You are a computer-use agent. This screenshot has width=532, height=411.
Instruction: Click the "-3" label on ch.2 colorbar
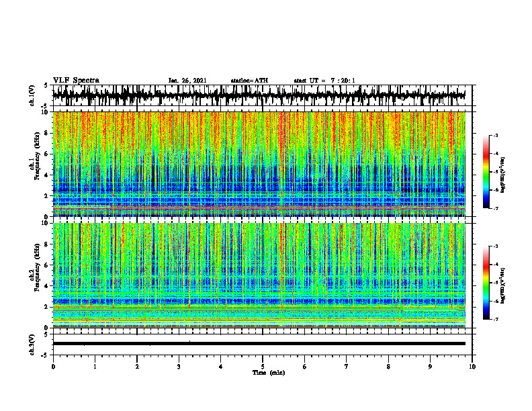pyautogui.click(x=495, y=246)
